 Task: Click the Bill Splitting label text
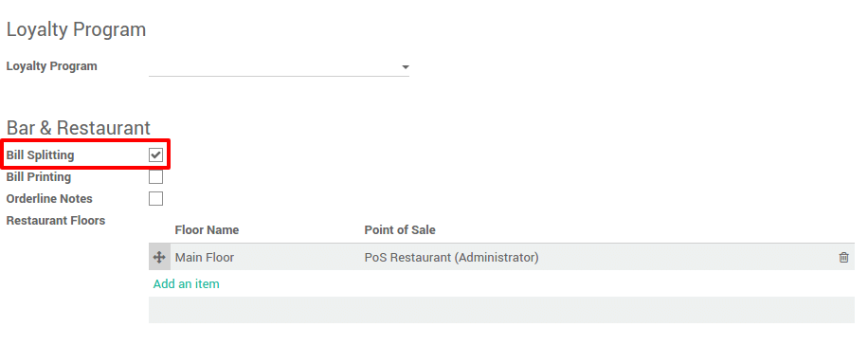40,155
